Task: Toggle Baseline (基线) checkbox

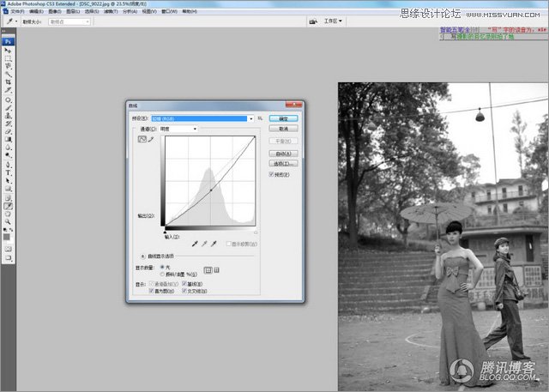Action: (184, 284)
